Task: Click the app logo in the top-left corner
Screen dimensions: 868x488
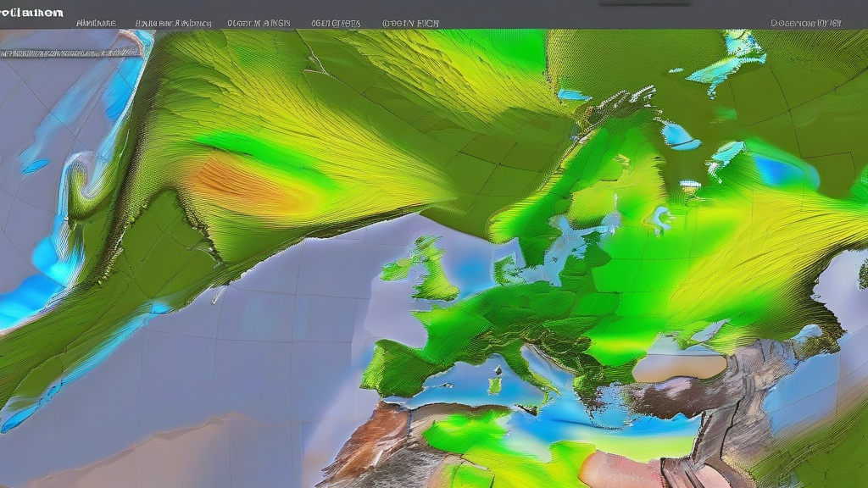Action: [x=32, y=13]
